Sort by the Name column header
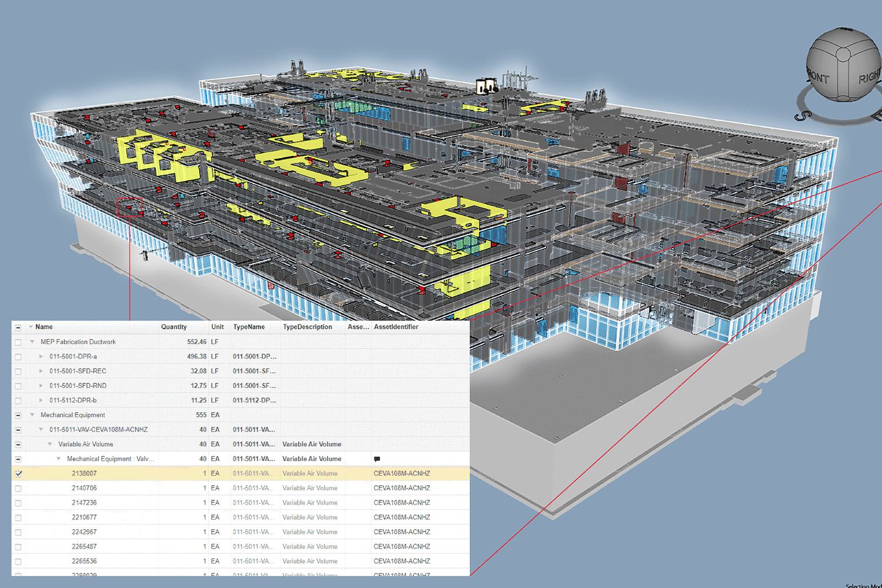This screenshot has height=588, width=882. pyautogui.click(x=44, y=327)
